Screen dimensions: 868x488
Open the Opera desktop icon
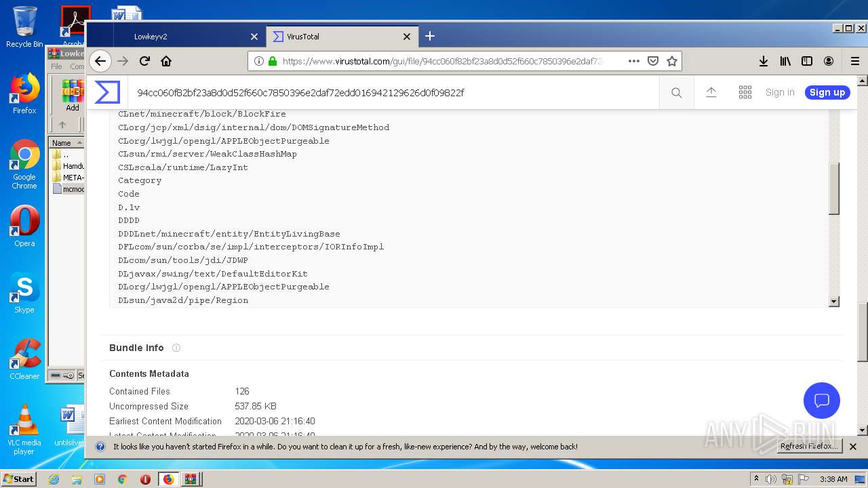(x=24, y=226)
